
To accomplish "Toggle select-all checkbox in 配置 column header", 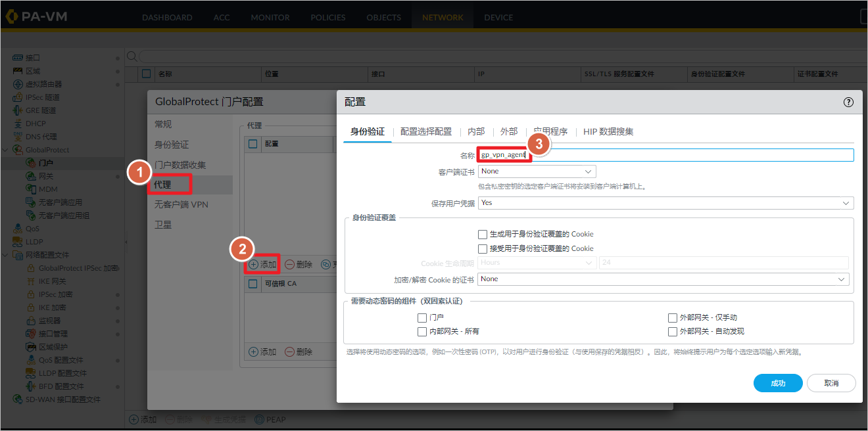I will (253, 143).
